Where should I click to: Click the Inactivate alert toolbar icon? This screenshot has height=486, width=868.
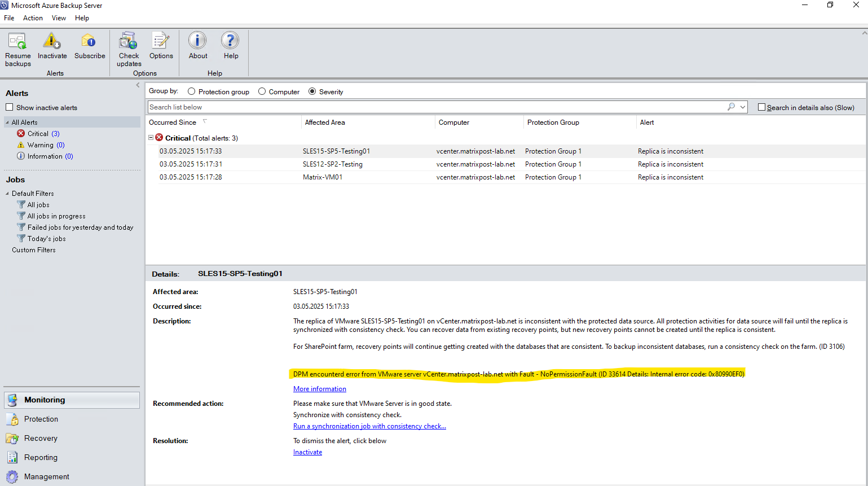click(x=52, y=41)
